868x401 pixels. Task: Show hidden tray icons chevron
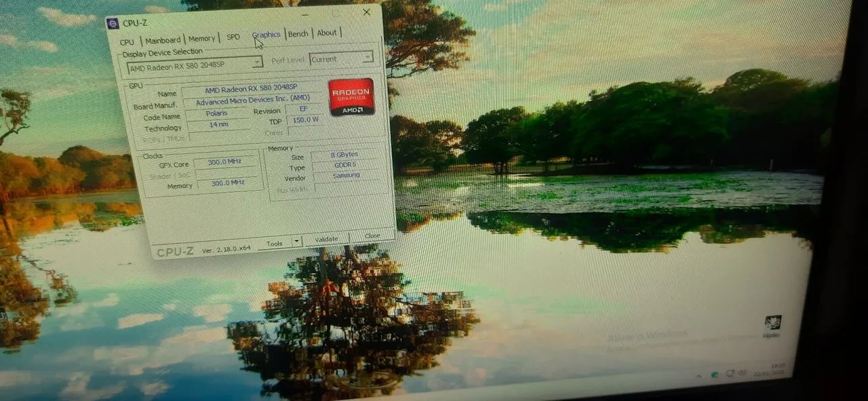[x=698, y=375]
